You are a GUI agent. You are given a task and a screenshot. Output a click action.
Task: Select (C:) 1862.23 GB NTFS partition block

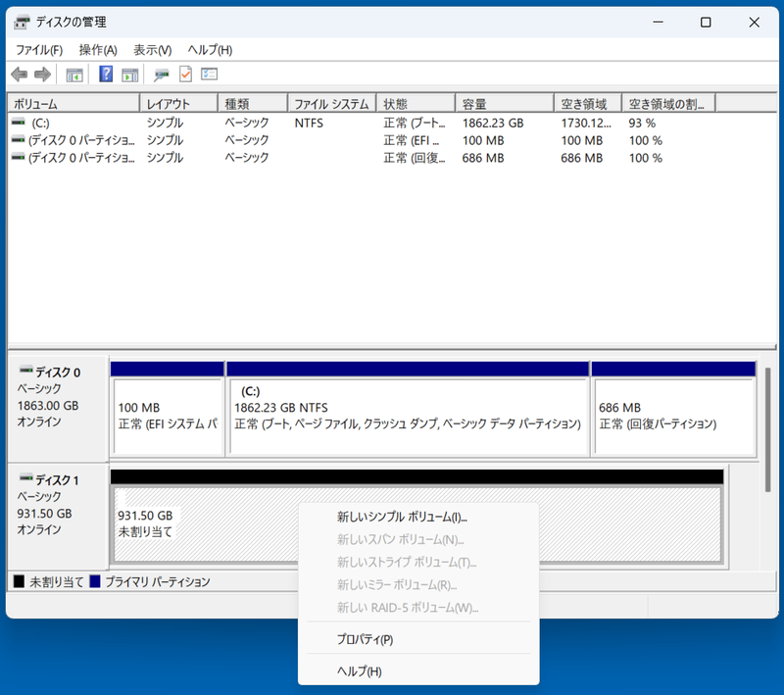click(408, 409)
